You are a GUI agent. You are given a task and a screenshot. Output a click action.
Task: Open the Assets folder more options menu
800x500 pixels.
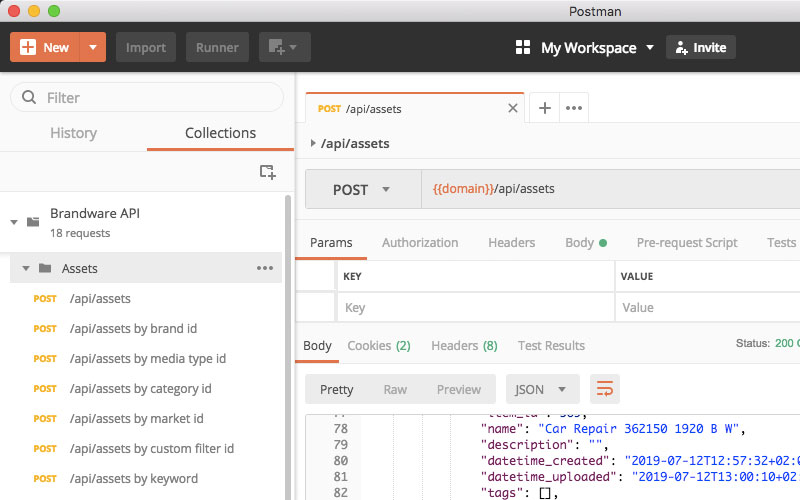(x=265, y=268)
